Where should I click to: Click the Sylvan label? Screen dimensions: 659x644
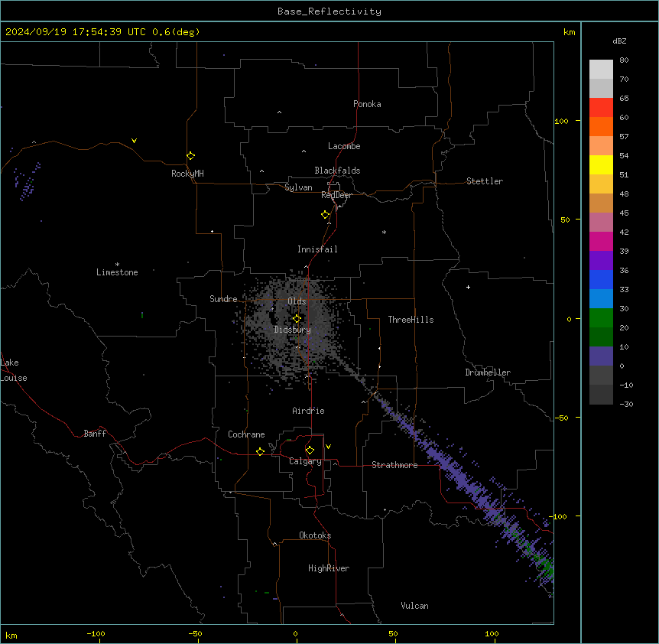(x=298, y=187)
